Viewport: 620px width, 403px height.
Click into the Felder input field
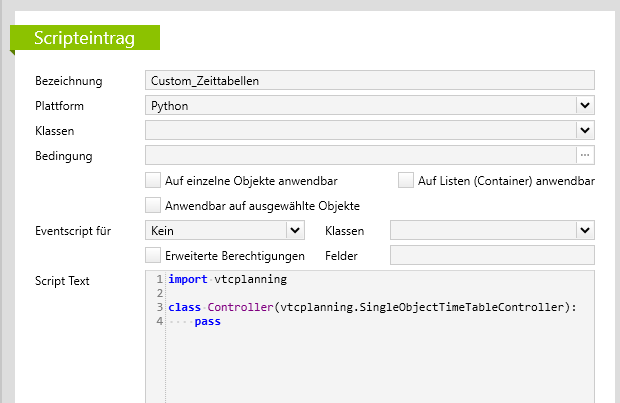492,256
